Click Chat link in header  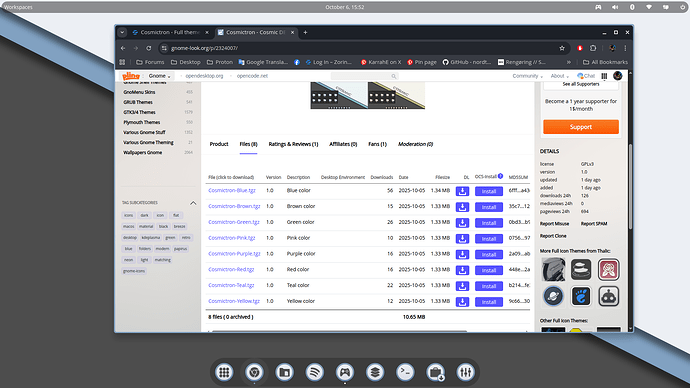[586, 76]
